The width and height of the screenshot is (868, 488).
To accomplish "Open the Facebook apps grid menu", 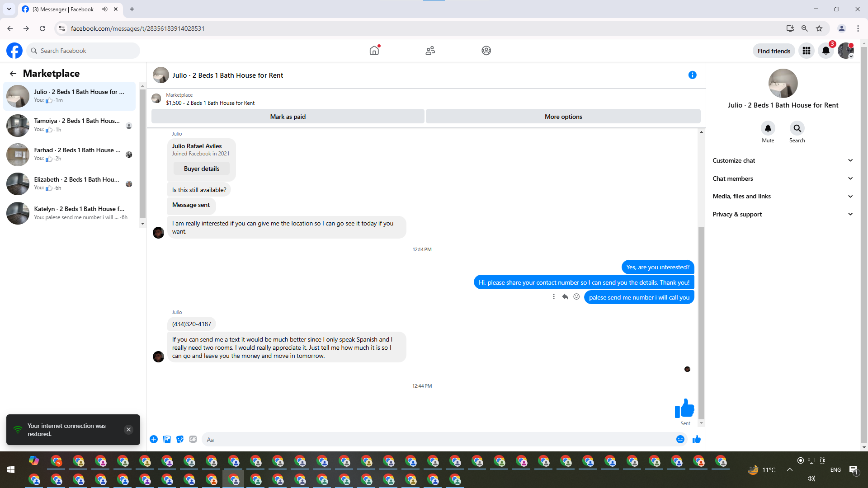I will coord(806,51).
